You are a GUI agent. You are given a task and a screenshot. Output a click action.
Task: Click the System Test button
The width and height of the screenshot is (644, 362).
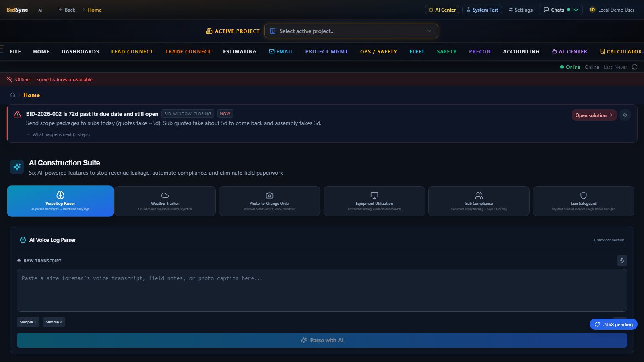click(x=482, y=10)
